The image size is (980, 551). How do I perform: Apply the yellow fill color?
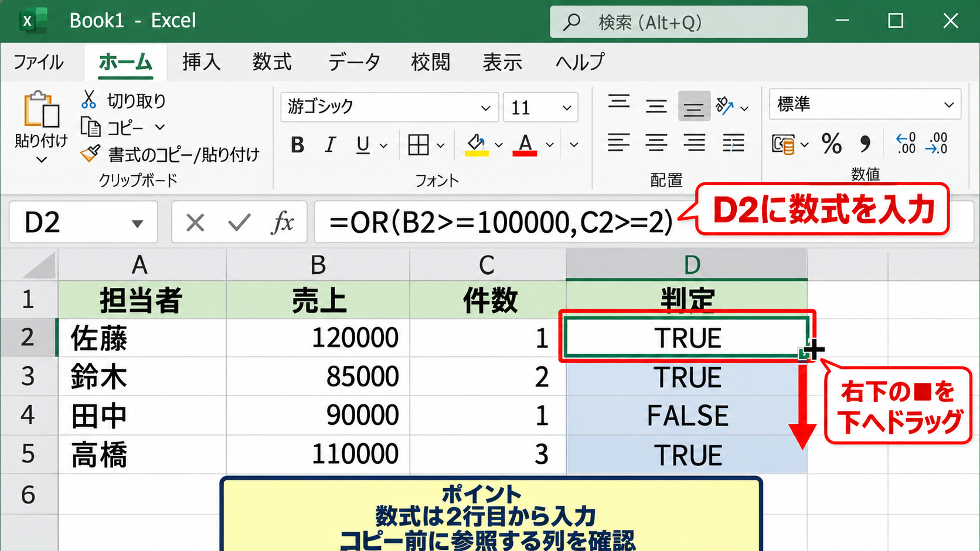point(477,144)
